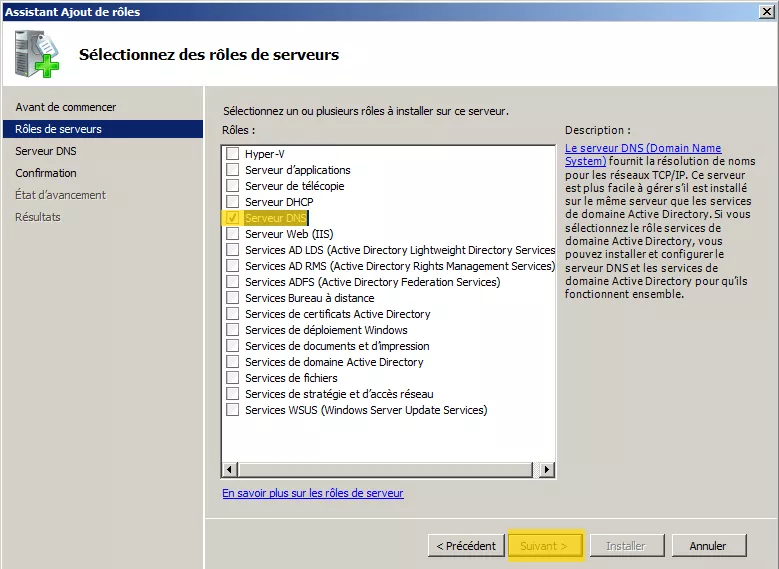Enable Services de déploiement Windows checkbox
The image size is (779, 569).
tap(232, 329)
